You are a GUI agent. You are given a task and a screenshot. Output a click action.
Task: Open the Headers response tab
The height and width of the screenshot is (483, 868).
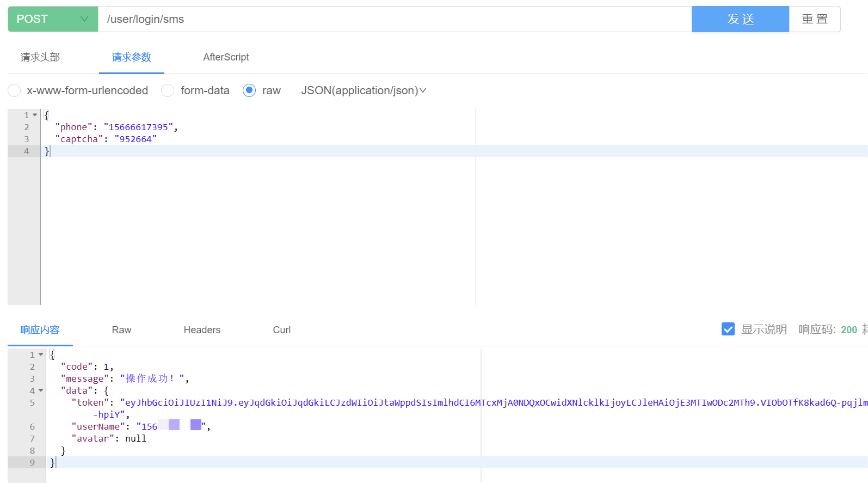(202, 330)
